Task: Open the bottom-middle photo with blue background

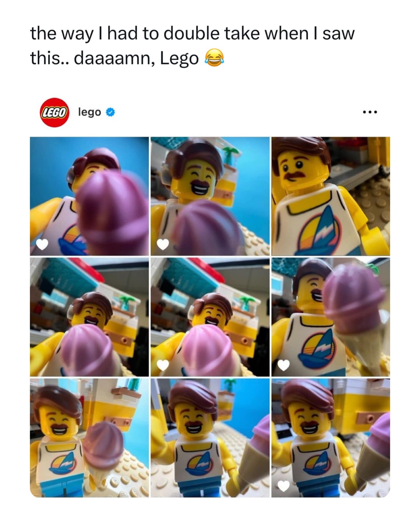Action: click(210, 438)
